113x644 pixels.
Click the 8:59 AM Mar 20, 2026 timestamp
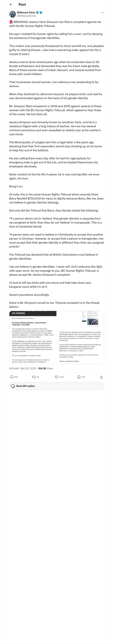(x=23, y=368)
